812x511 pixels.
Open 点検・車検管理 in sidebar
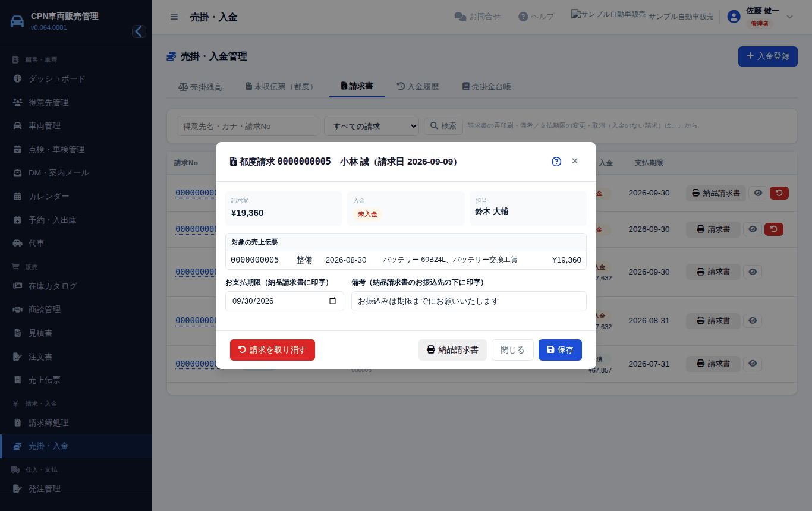[x=76, y=149]
